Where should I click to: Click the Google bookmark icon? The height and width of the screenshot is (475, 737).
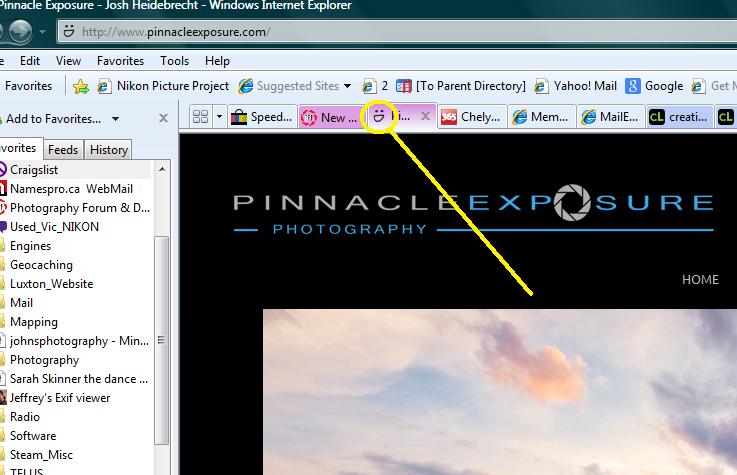coord(633,86)
